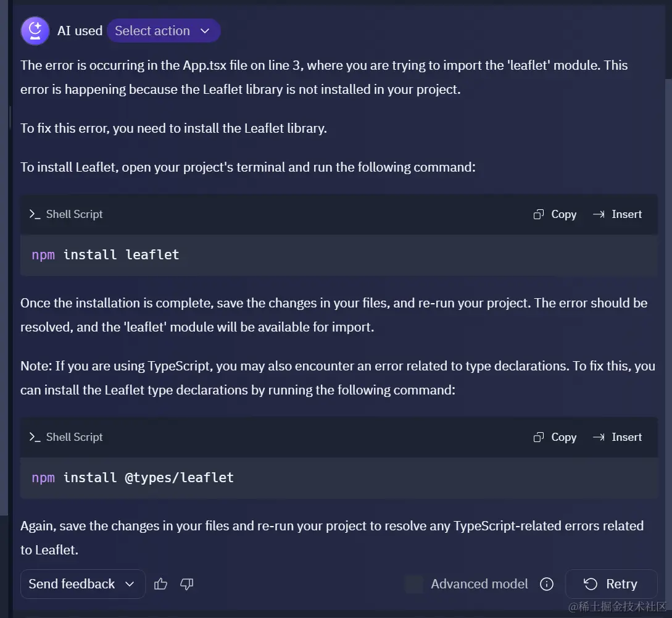This screenshot has width=672, height=618.
Task: Open the Select action dropdown
Action: coord(164,31)
